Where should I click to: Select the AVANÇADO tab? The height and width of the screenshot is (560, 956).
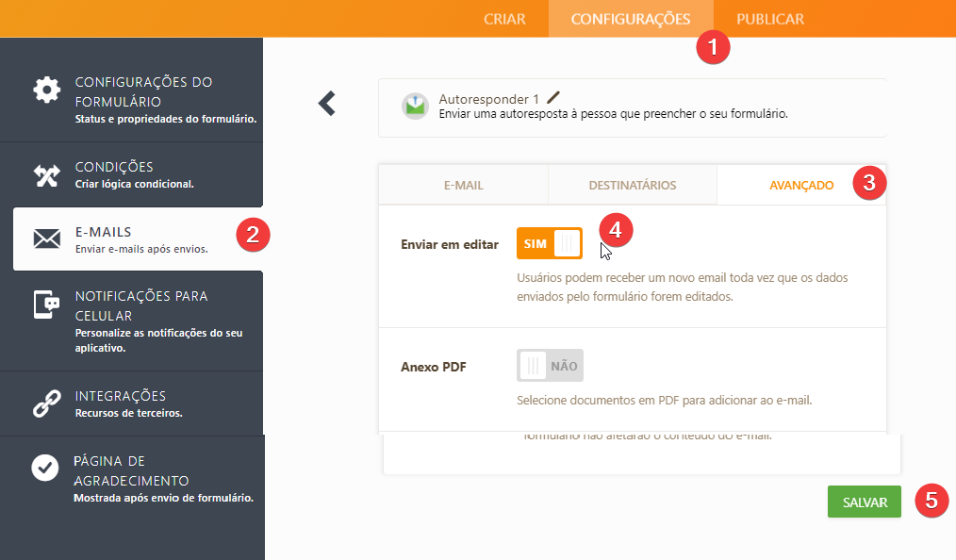801,185
